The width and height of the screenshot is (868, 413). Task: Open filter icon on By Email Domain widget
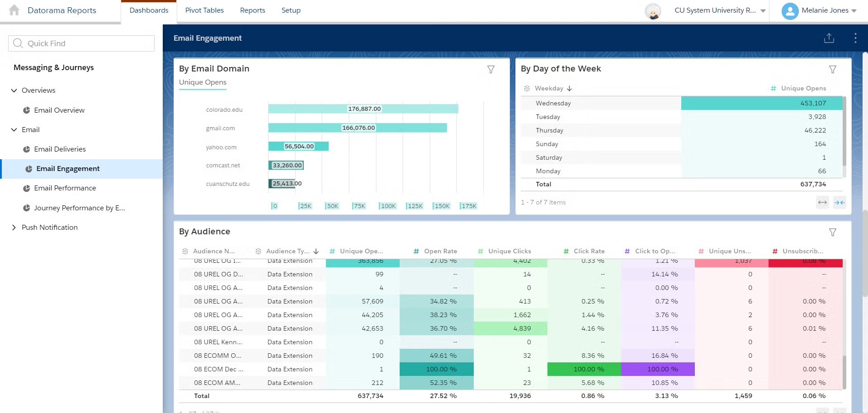click(x=491, y=69)
